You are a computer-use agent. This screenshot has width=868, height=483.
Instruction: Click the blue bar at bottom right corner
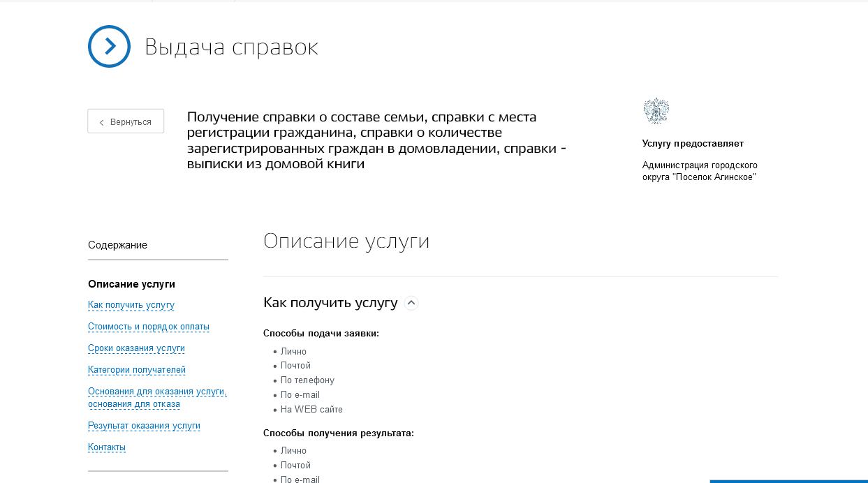[788, 480]
